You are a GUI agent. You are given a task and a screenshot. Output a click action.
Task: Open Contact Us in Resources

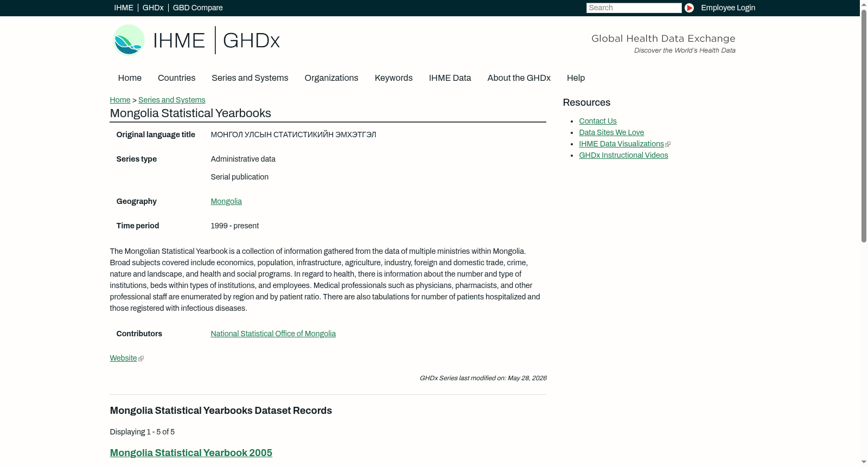[x=598, y=121]
